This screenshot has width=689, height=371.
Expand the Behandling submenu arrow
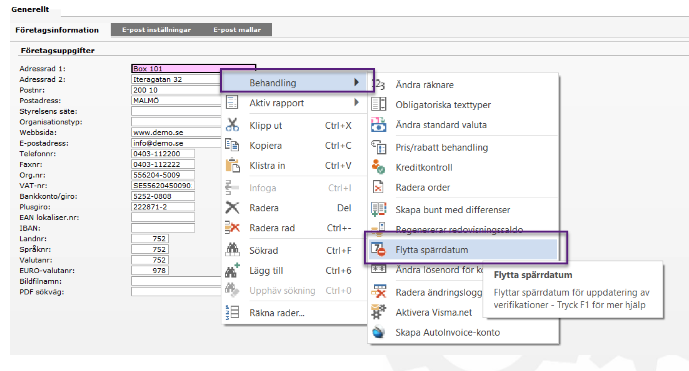click(x=356, y=82)
